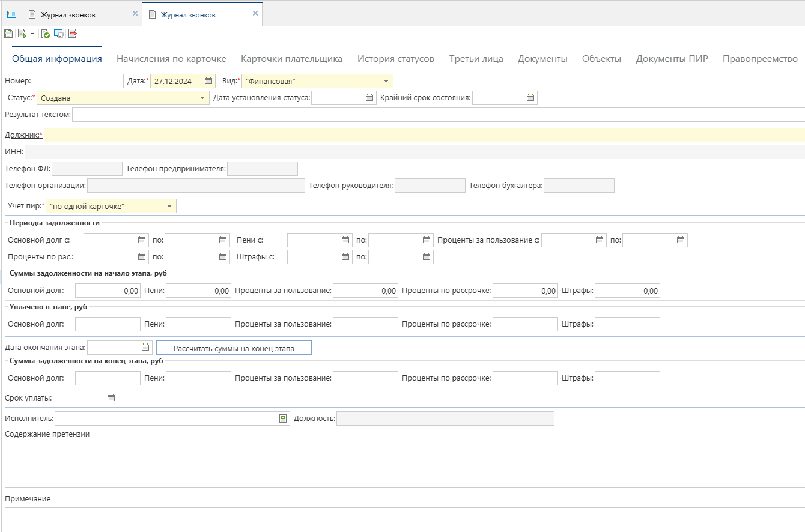The image size is (805, 532).
Task: Click the yellow Должник input field
Action: (x=424, y=135)
